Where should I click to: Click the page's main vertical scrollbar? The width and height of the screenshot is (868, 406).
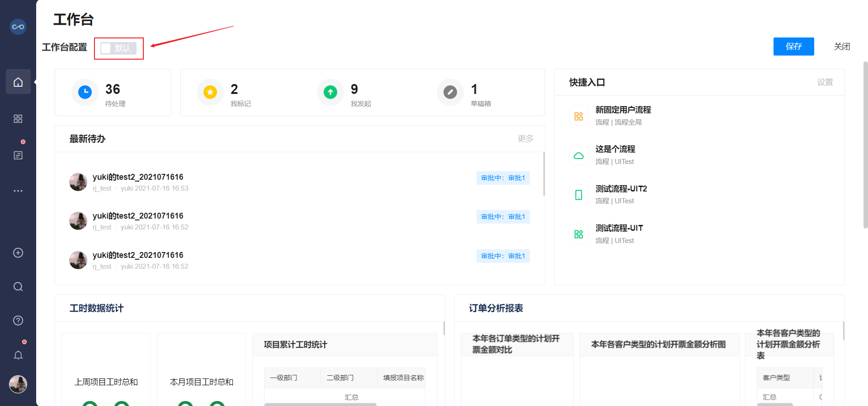pyautogui.click(x=865, y=145)
